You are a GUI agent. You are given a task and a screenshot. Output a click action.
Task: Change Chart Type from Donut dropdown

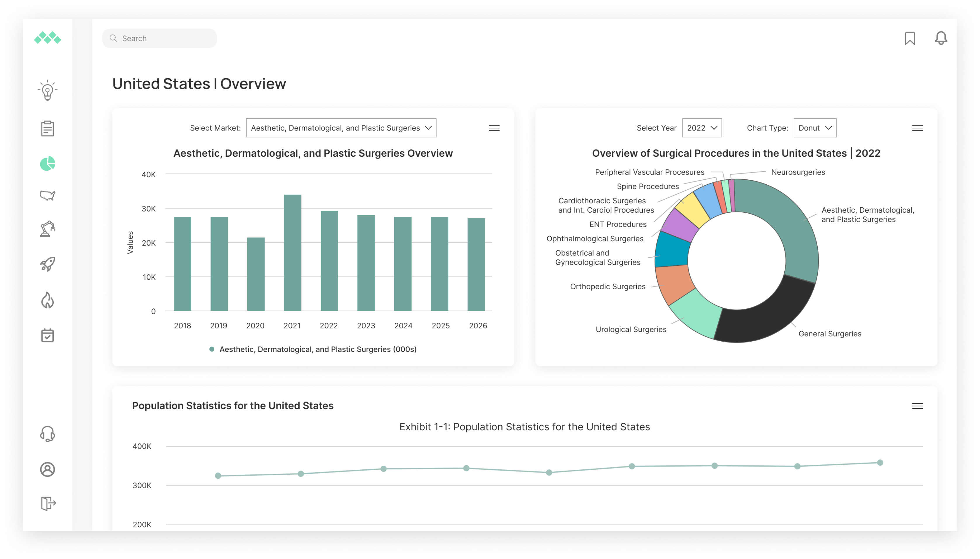click(x=814, y=127)
